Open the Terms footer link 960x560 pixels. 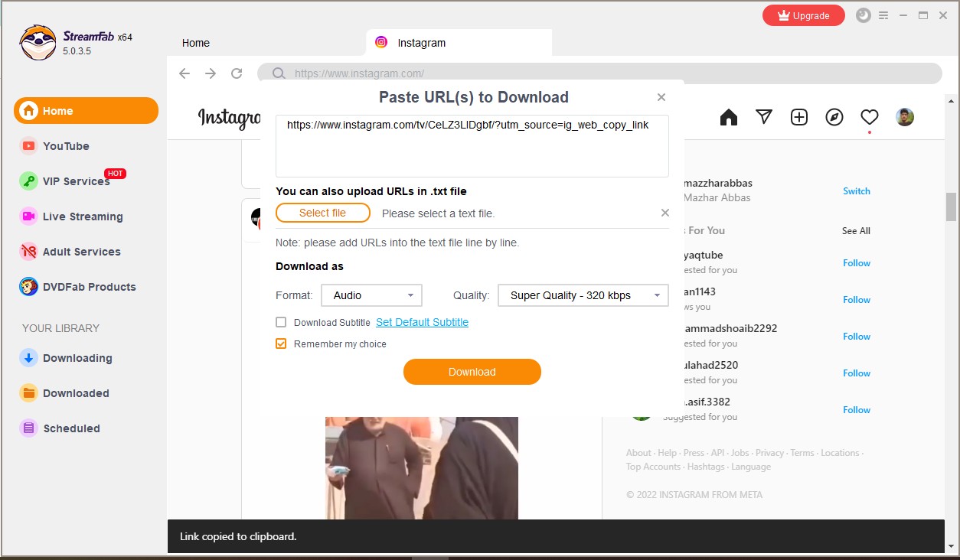[x=802, y=453]
